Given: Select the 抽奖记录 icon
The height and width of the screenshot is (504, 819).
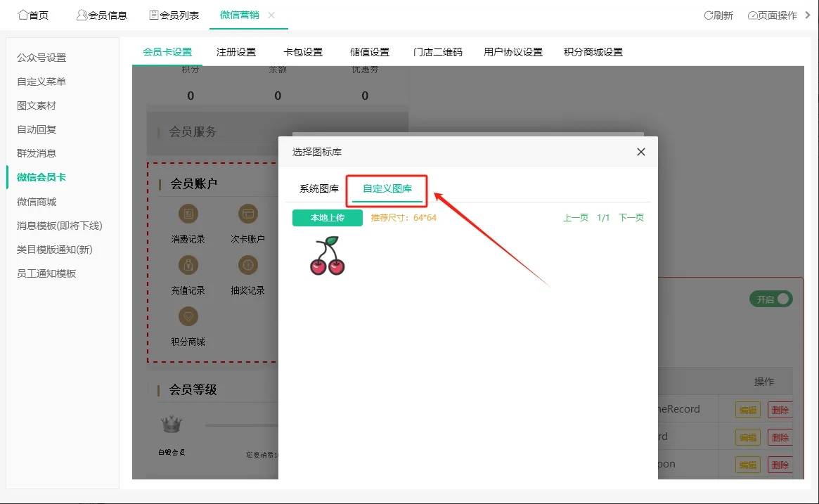Looking at the screenshot, I should coord(247,265).
